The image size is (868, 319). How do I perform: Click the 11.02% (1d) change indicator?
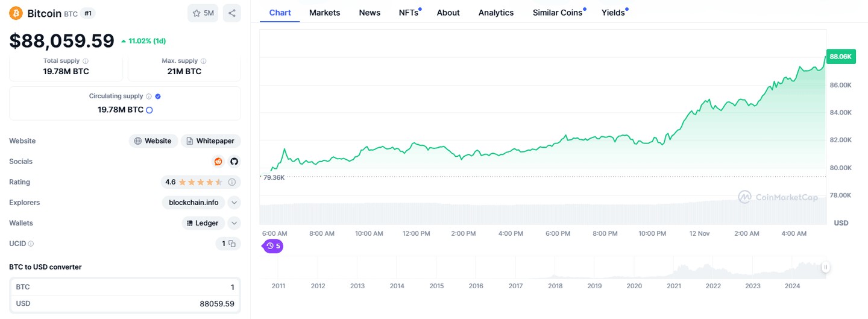[x=143, y=41]
